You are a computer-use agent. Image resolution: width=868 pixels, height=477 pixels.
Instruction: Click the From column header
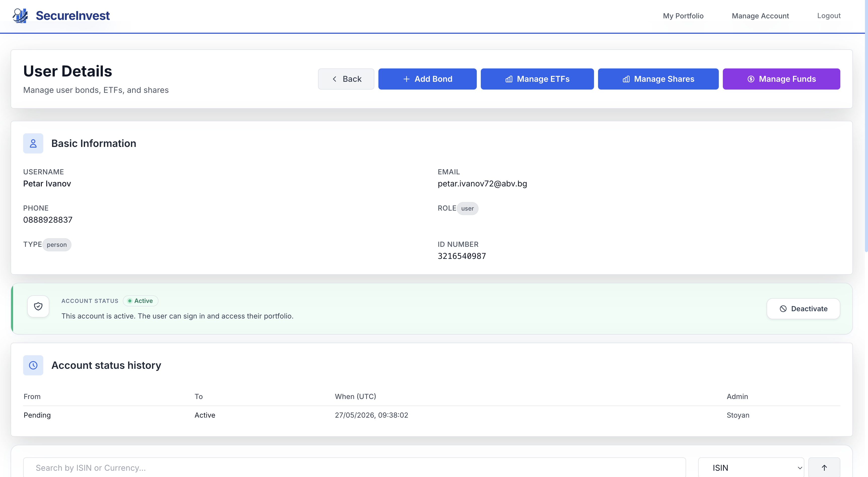click(x=32, y=396)
